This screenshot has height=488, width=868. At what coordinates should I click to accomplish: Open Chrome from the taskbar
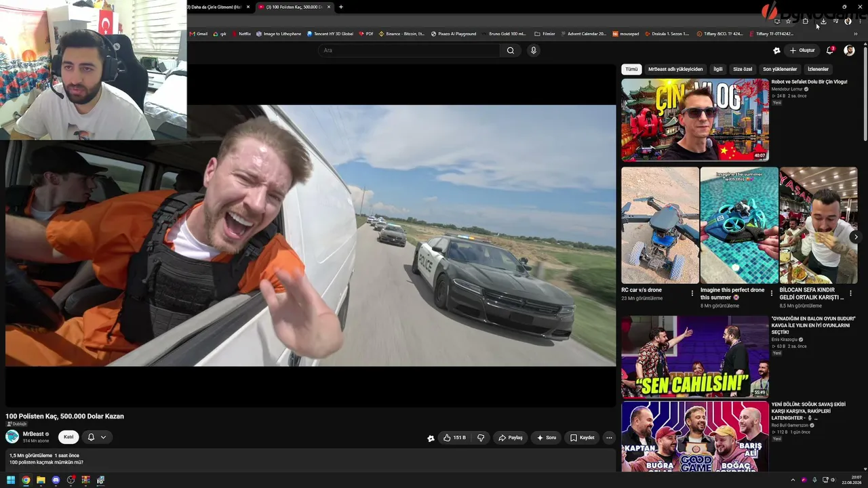tap(26, 481)
